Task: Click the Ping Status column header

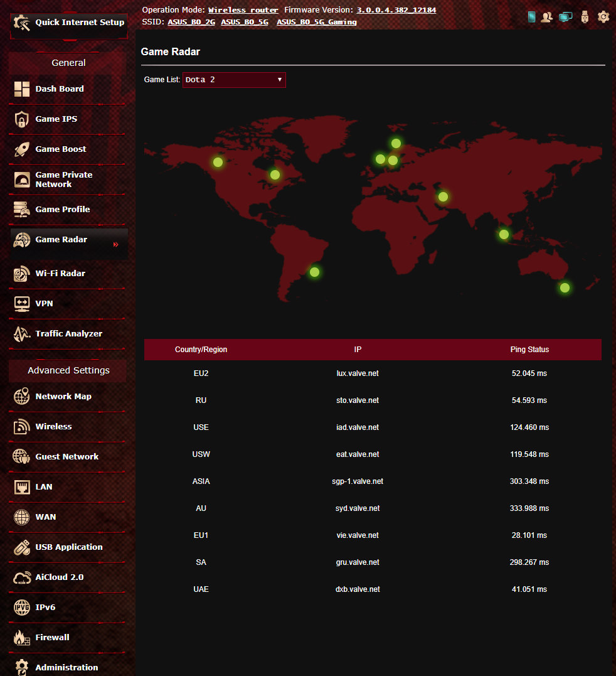Action: [x=529, y=350]
